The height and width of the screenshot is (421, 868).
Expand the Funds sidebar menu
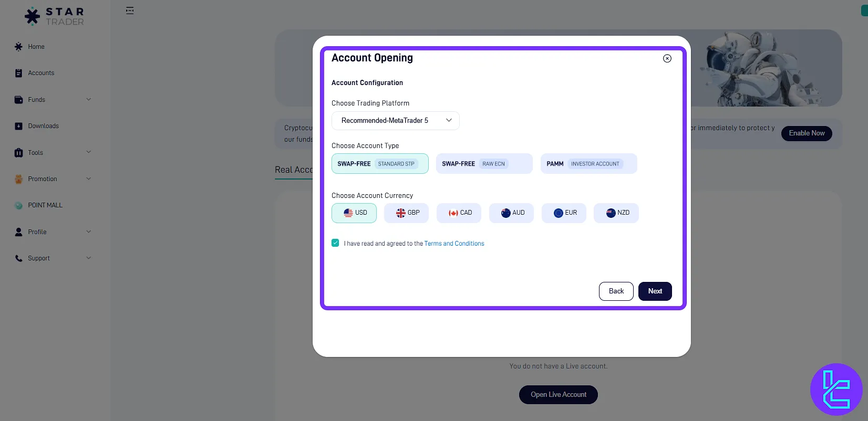[x=53, y=100]
